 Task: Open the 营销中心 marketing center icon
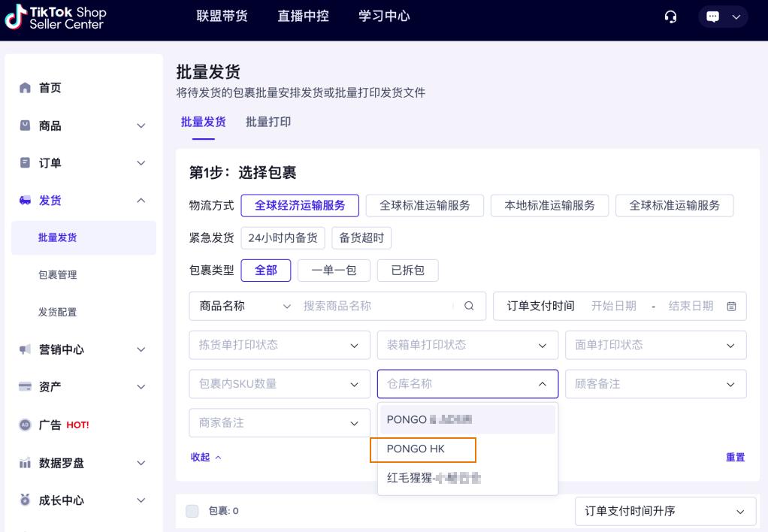(x=26, y=349)
